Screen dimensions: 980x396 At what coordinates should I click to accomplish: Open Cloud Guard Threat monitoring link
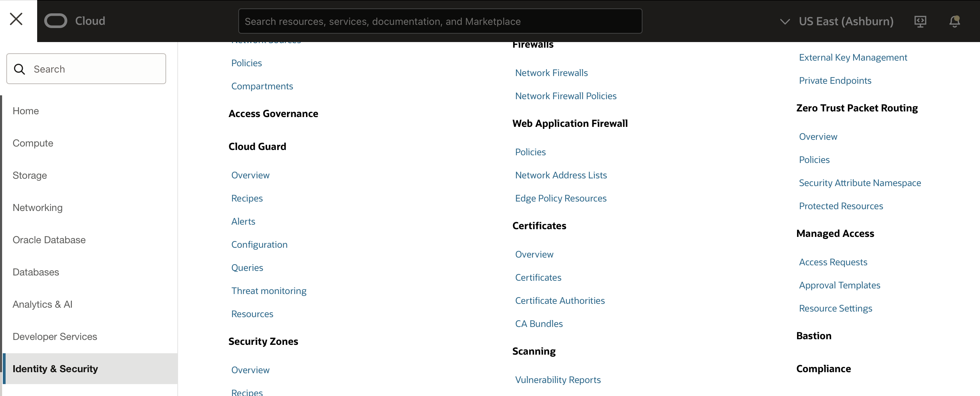coord(268,291)
